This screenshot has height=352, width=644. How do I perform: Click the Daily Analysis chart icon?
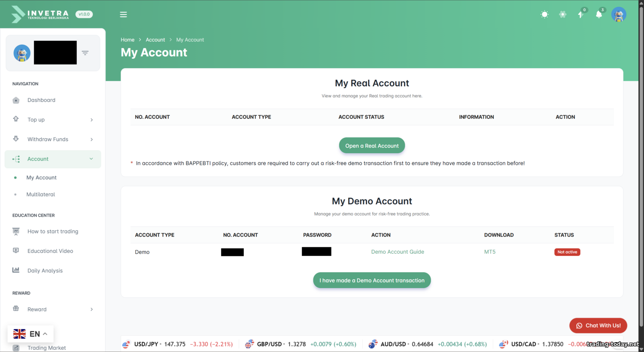pos(16,270)
